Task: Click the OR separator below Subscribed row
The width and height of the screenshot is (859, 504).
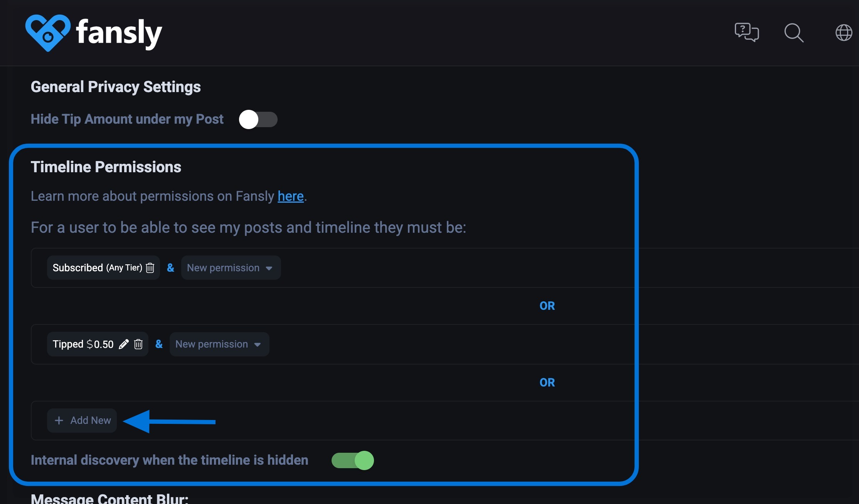Action: click(547, 306)
